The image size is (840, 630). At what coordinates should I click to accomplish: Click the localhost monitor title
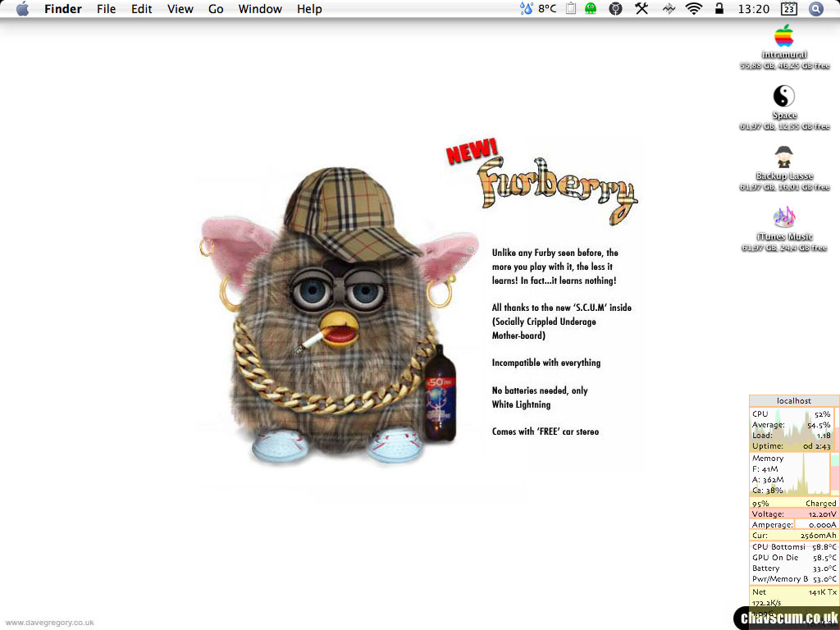pyautogui.click(x=794, y=400)
